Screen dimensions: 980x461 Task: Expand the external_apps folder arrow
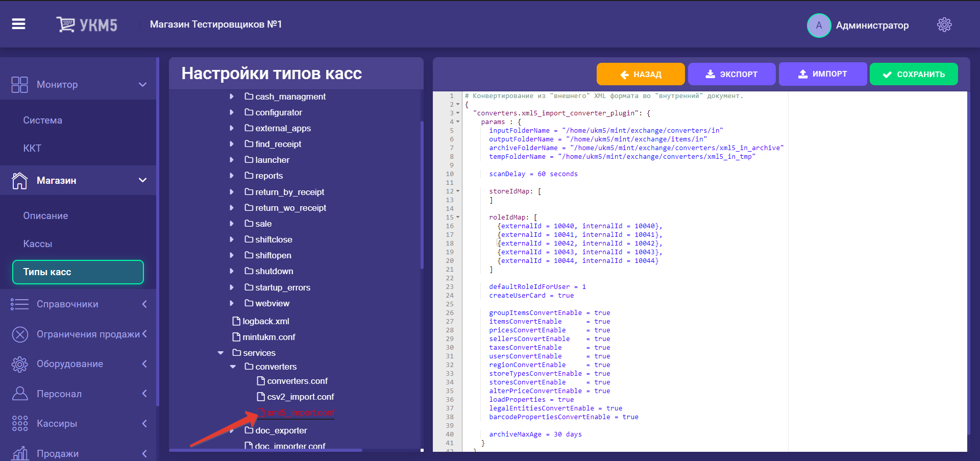232,128
